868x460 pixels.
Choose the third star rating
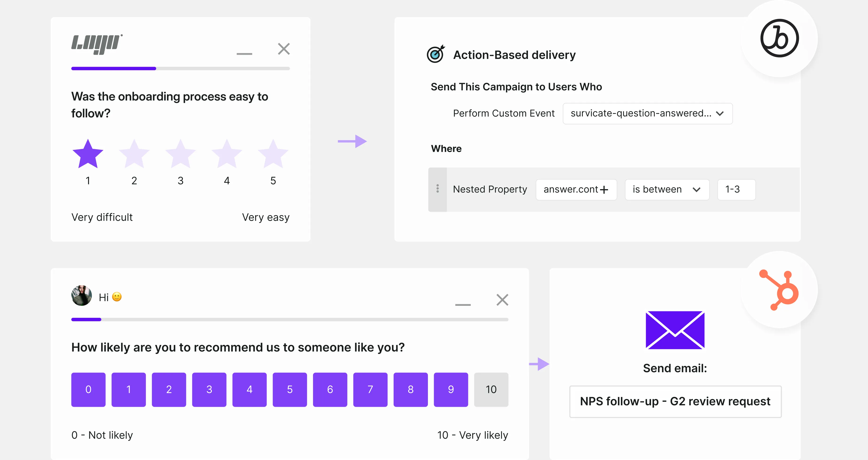(x=180, y=154)
